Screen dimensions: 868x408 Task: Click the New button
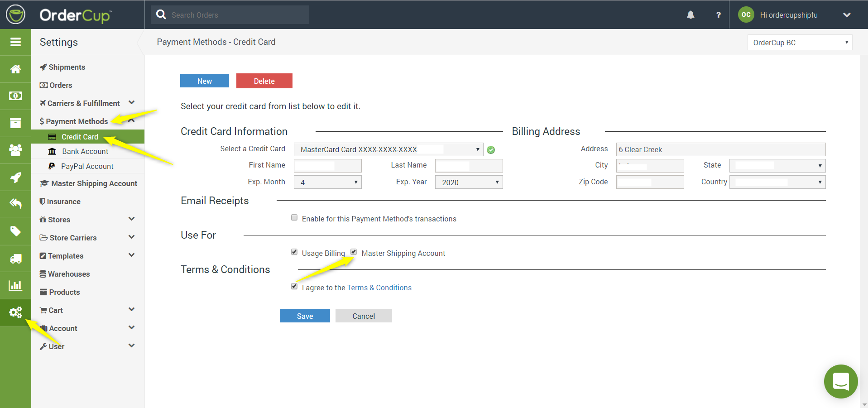(x=205, y=81)
